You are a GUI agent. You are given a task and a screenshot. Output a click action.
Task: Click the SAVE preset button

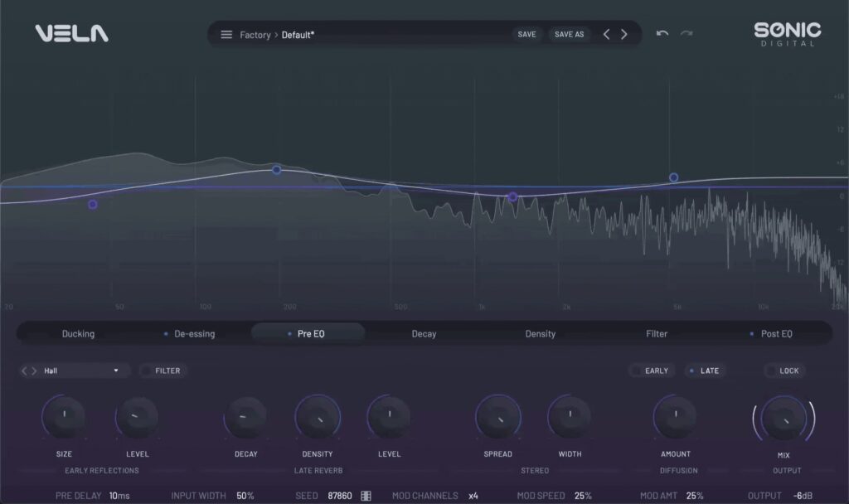[x=526, y=35]
